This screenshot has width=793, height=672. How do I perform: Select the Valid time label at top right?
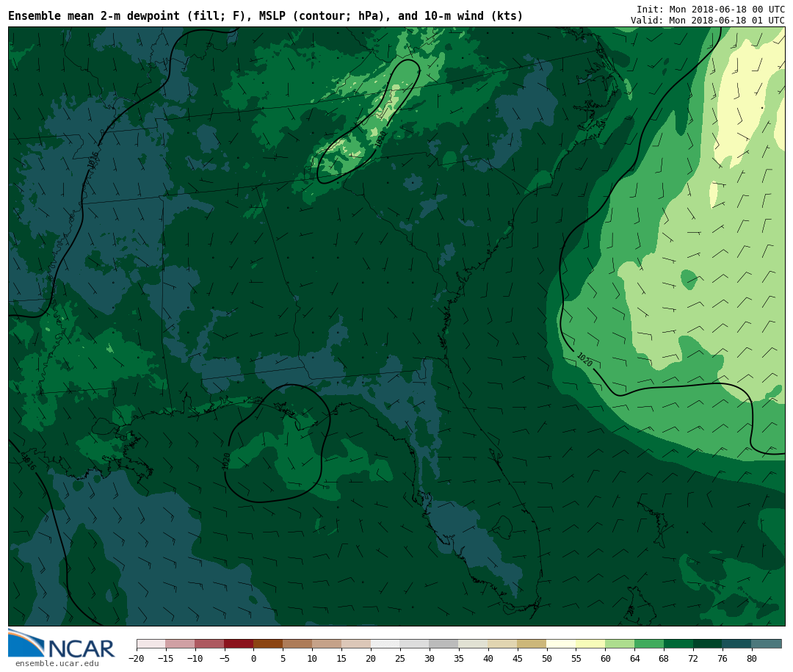click(707, 21)
